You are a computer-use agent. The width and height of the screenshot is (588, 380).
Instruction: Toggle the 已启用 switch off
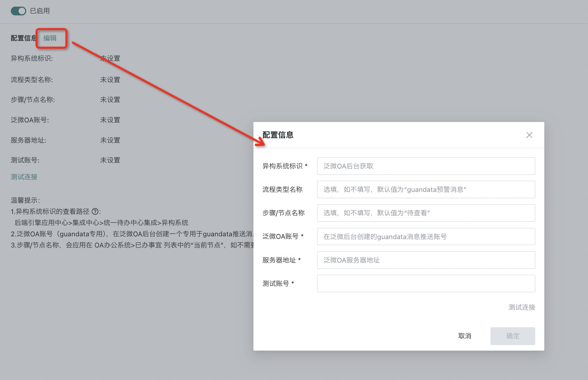point(18,11)
